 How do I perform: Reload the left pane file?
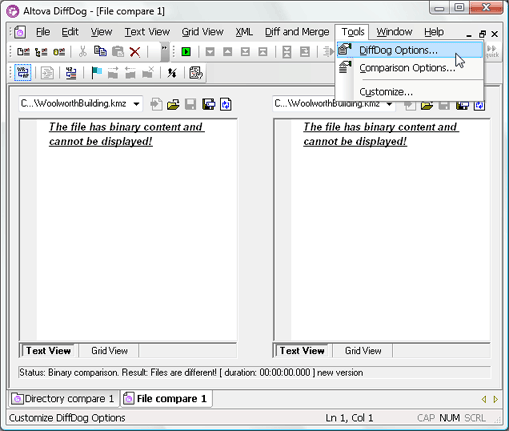coord(226,105)
